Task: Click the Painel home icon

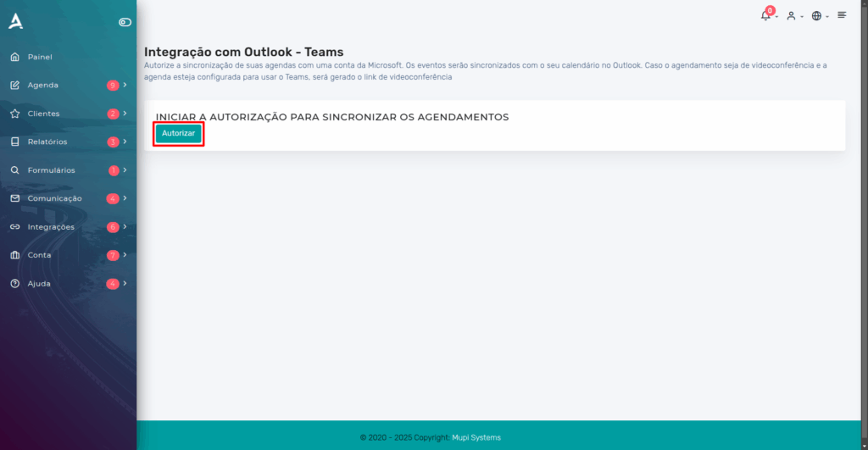Action: pyautogui.click(x=15, y=57)
